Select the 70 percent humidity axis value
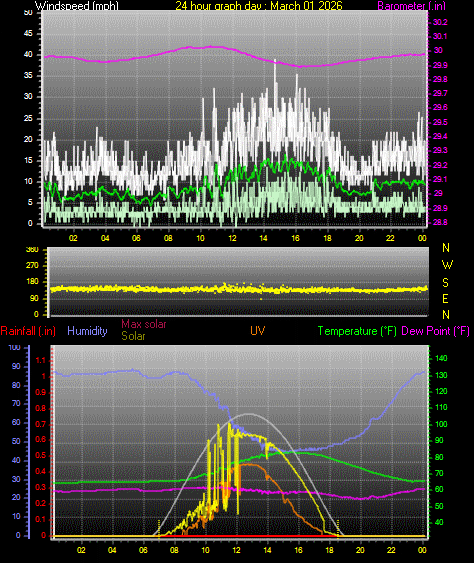 pyautogui.click(x=16, y=404)
